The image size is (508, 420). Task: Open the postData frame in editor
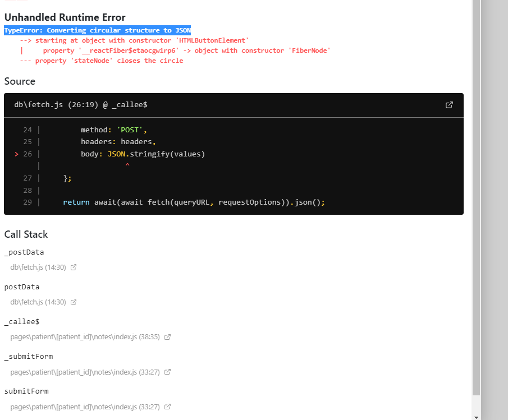pos(74,302)
